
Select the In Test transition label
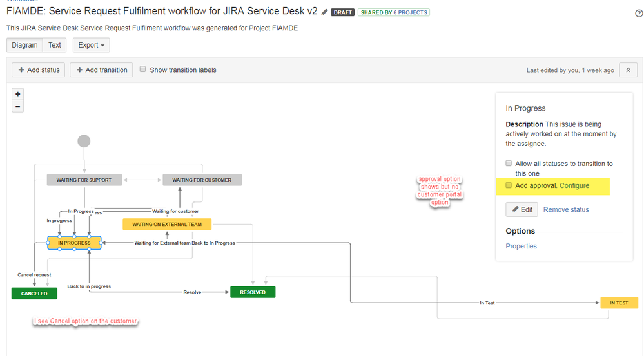point(487,303)
